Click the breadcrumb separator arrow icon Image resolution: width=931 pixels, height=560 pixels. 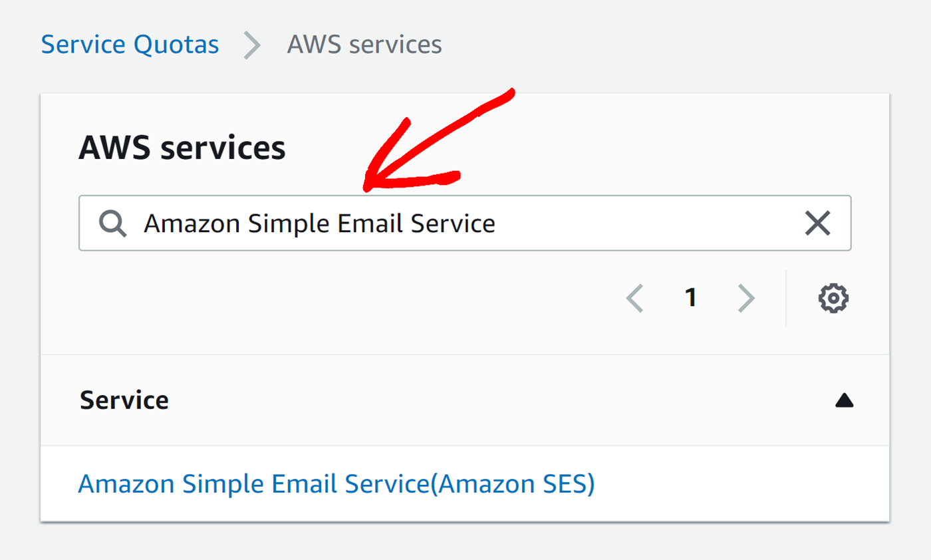(x=251, y=45)
